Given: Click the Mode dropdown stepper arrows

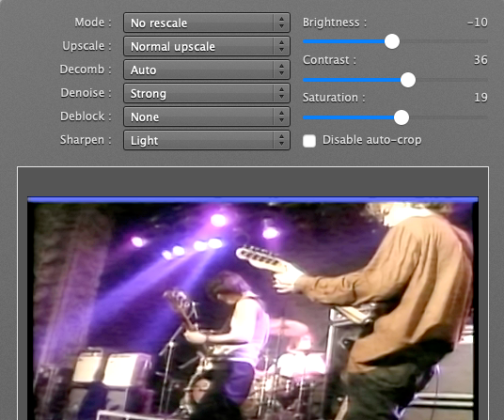Looking at the screenshot, I should coord(281,23).
